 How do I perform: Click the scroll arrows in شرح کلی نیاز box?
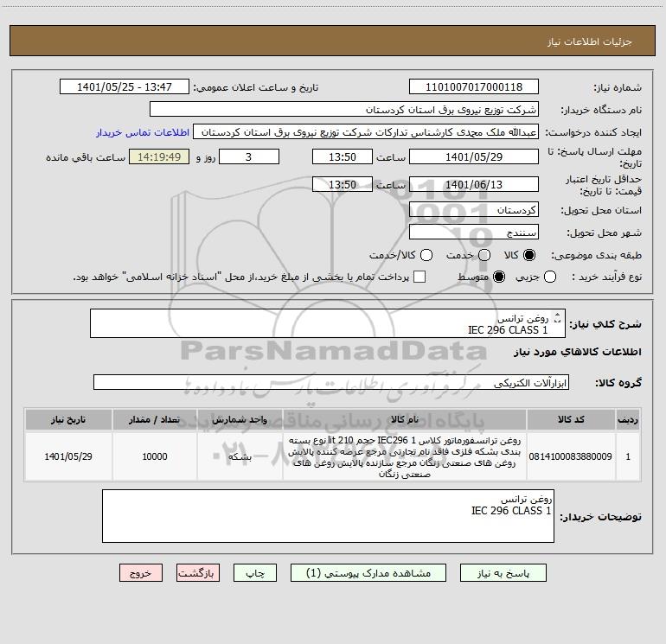point(558,317)
